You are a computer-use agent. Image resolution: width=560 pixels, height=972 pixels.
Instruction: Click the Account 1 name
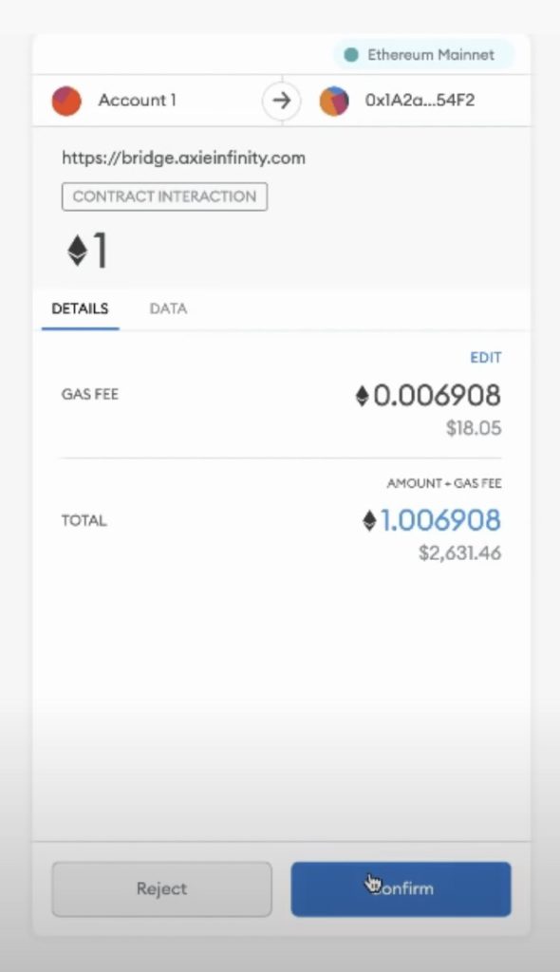click(137, 101)
